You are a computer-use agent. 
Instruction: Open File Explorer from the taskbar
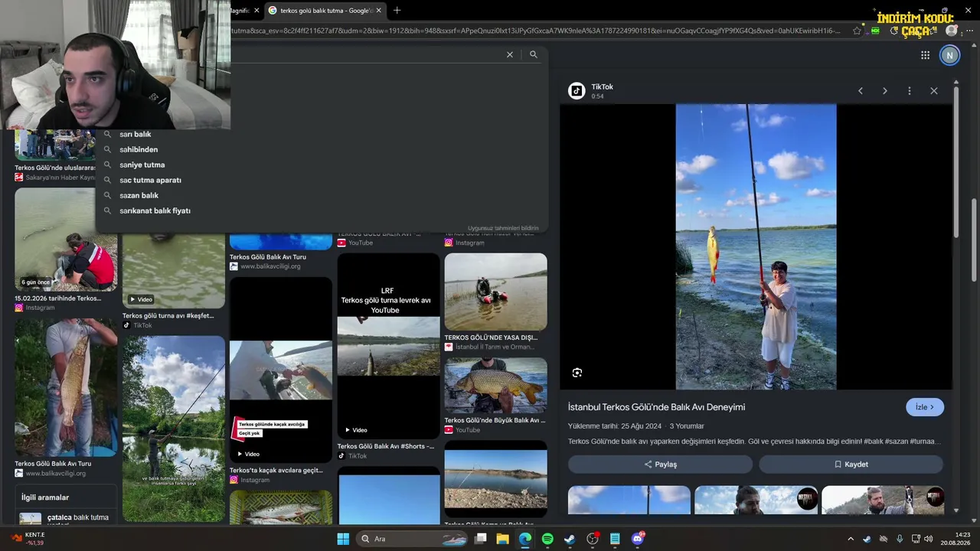(502, 539)
